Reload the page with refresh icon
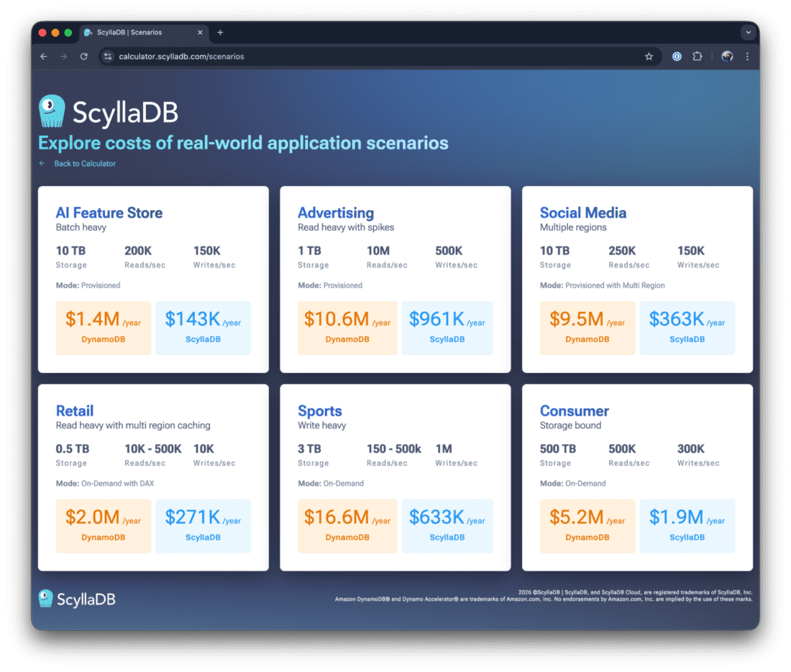Viewport: 791px width, 672px height. [x=84, y=57]
